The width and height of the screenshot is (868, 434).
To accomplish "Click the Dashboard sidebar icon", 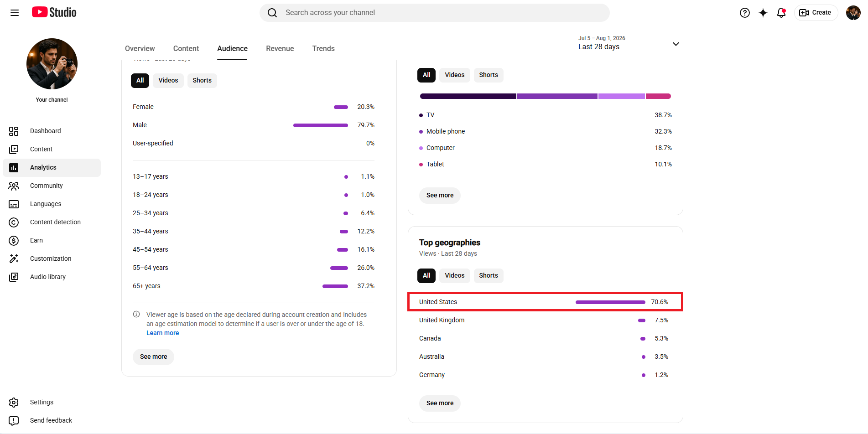I will [x=14, y=131].
